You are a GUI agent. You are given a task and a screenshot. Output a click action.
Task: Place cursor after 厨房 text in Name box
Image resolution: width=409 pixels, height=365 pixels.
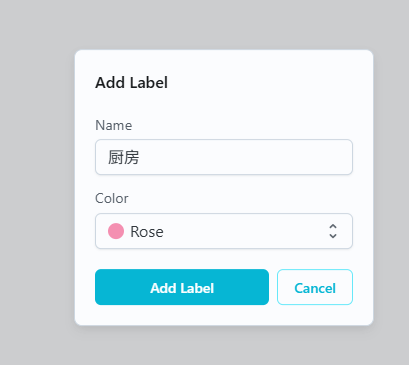140,157
